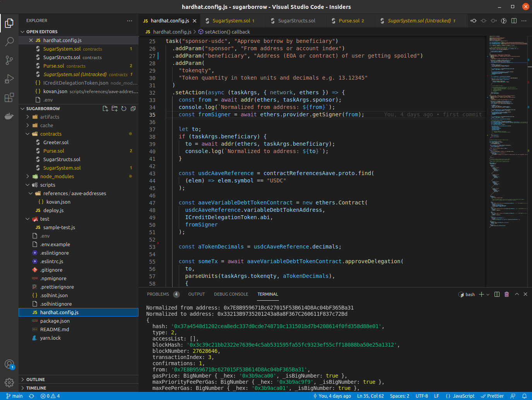Screen dimensions: 532x400
Task: Switch to Purse.sol tab
Action: [351, 21]
